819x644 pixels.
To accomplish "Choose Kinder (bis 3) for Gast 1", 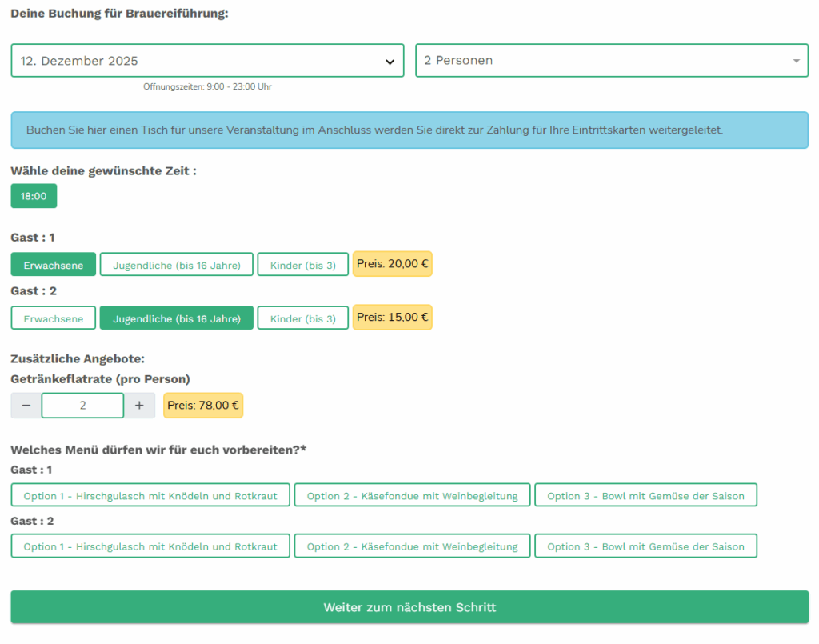I will [x=302, y=265].
